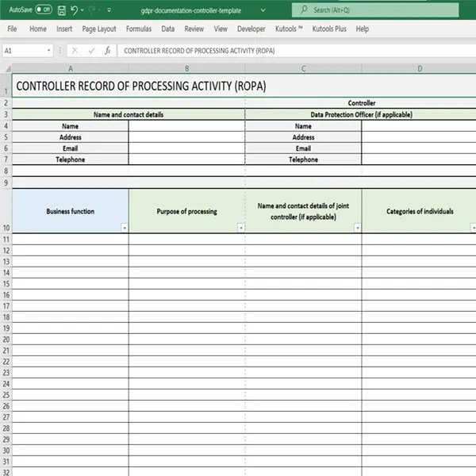Select the Data tab
Image resolution: width=476 pixels, height=476 pixels.
coord(168,29)
